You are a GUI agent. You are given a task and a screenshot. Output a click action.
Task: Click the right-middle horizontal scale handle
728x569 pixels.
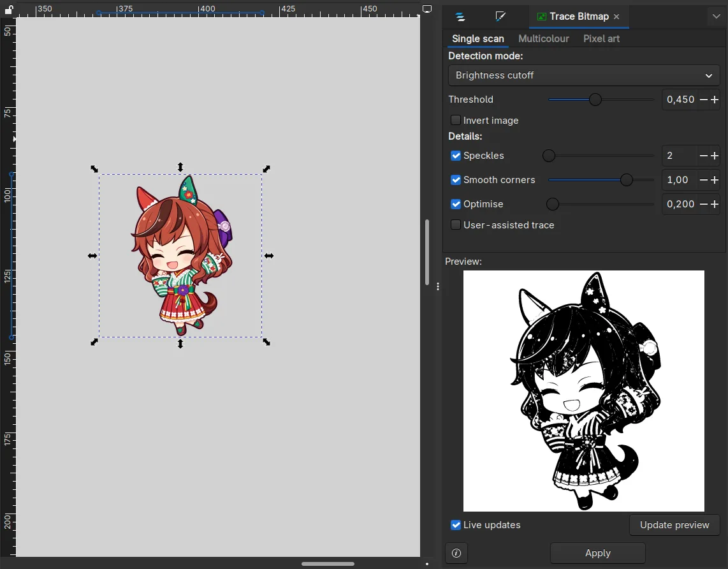click(269, 255)
